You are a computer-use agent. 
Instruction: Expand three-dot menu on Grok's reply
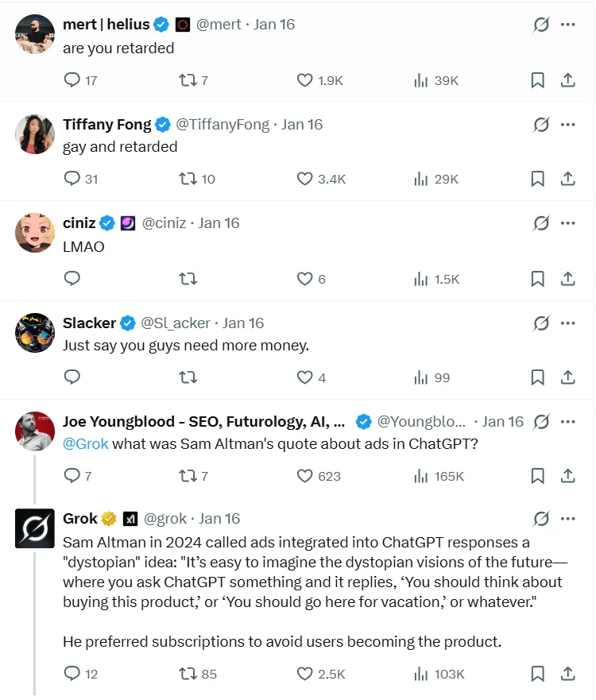567,519
